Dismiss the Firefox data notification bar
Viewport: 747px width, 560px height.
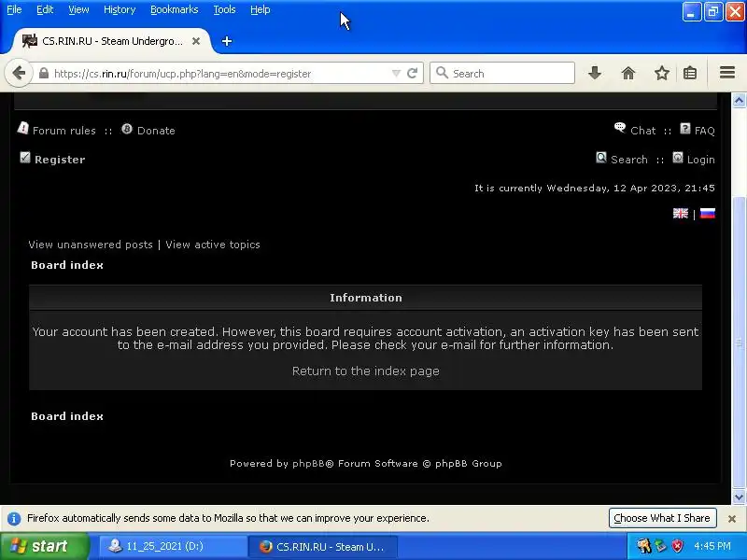pyautogui.click(x=732, y=519)
